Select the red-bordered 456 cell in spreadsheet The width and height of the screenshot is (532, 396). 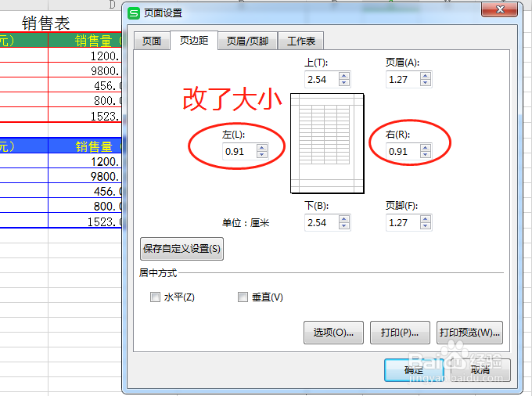pos(84,85)
